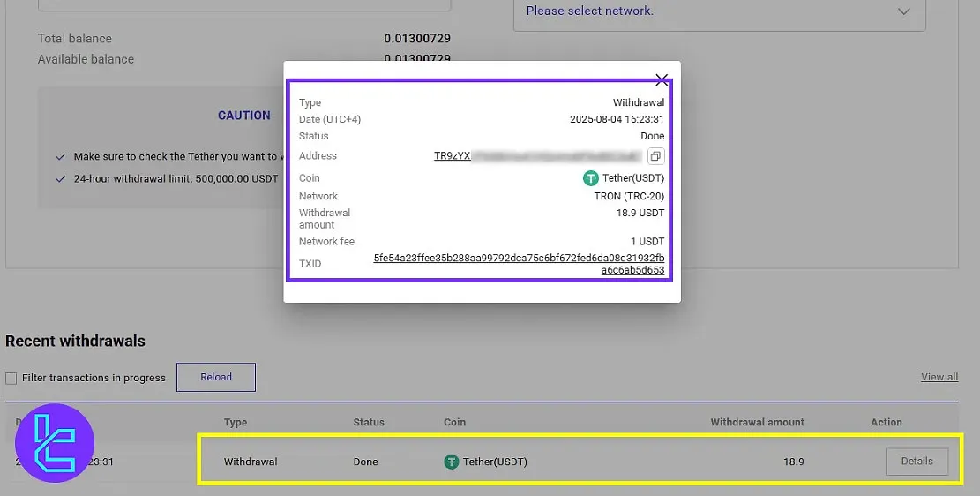Click the Network fee label in dialog
Image resolution: width=980 pixels, height=496 pixels.
tap(327, 242)
